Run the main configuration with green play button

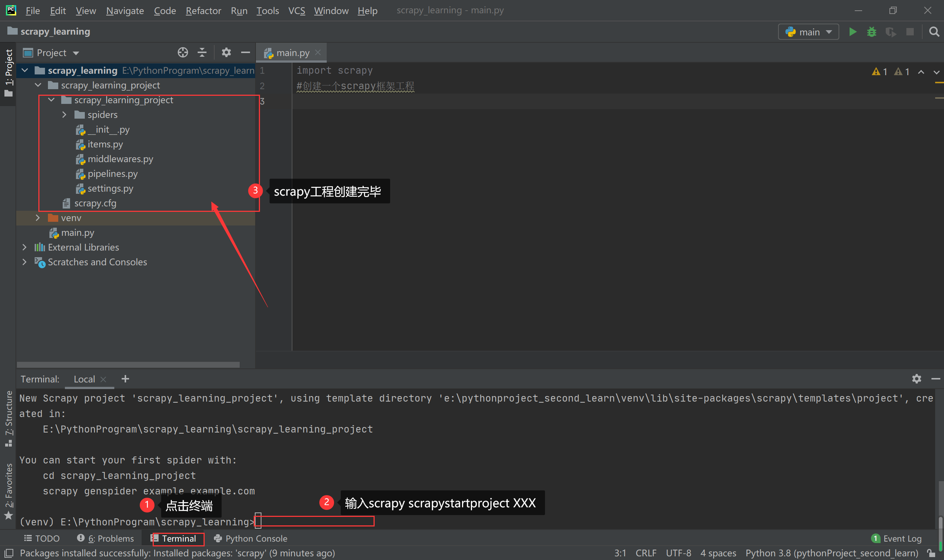pyautogui.click(x=852, y=32)
